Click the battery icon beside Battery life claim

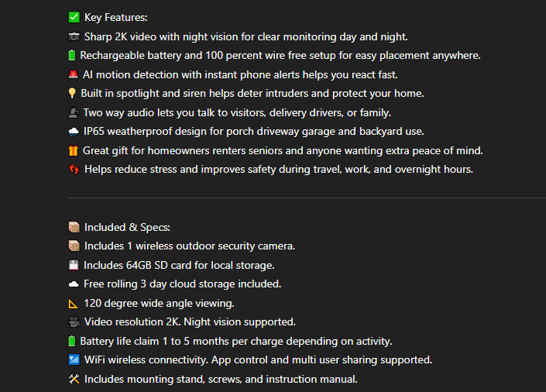pyautogui.click(x=71, y=341)
